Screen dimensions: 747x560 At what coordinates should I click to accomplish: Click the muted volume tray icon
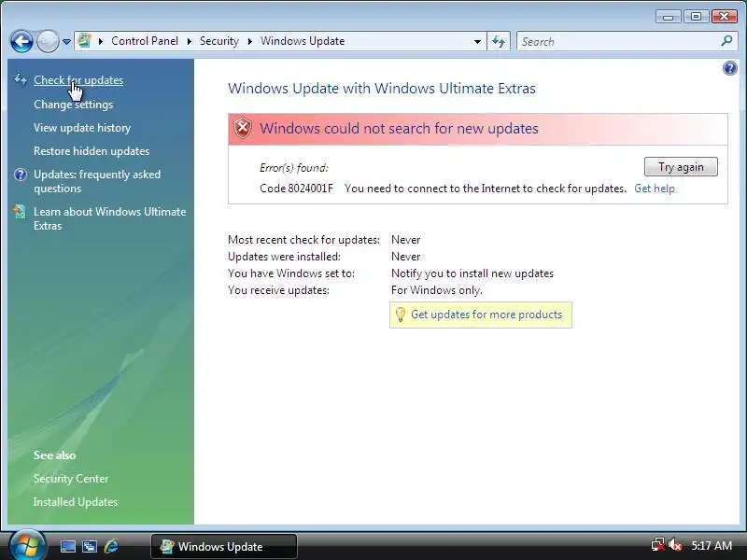(x=674, y=545)
